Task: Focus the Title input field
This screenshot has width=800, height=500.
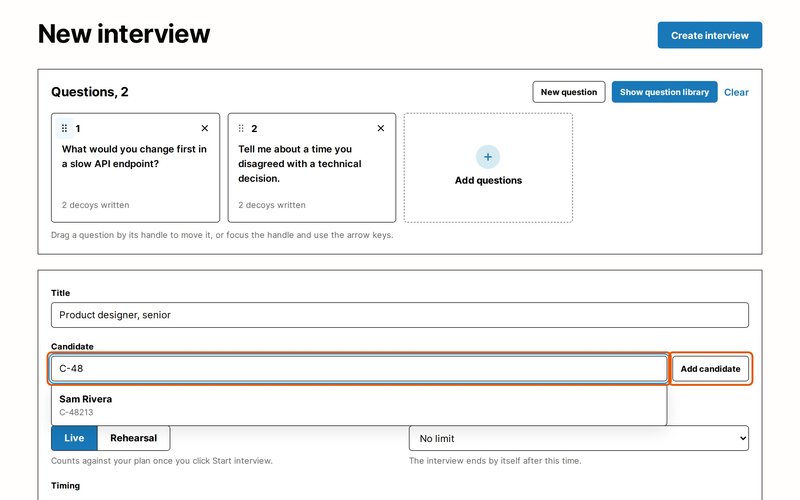Action: click(x=399, y=315)
